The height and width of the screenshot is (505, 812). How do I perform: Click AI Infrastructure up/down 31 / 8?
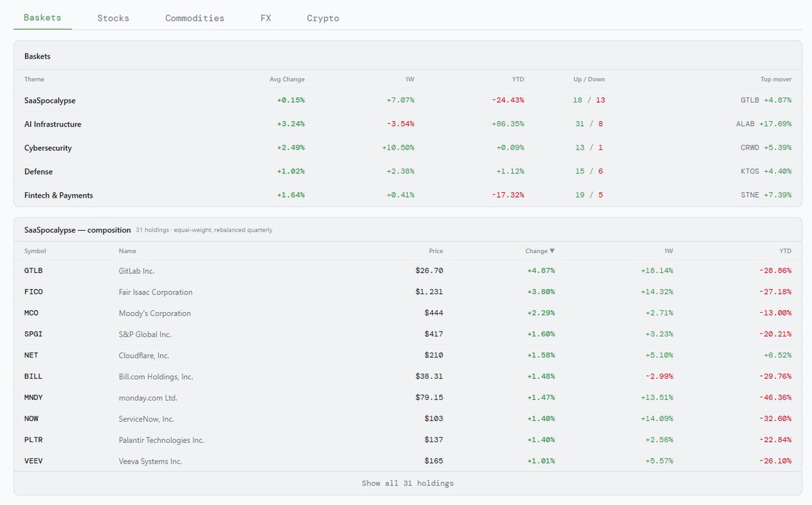(589, 124)
